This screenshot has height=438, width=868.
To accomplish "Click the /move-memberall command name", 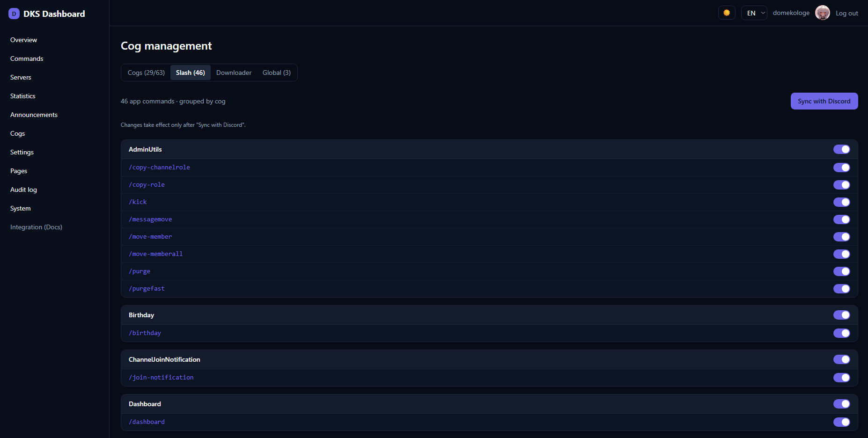I will (155, 254).
